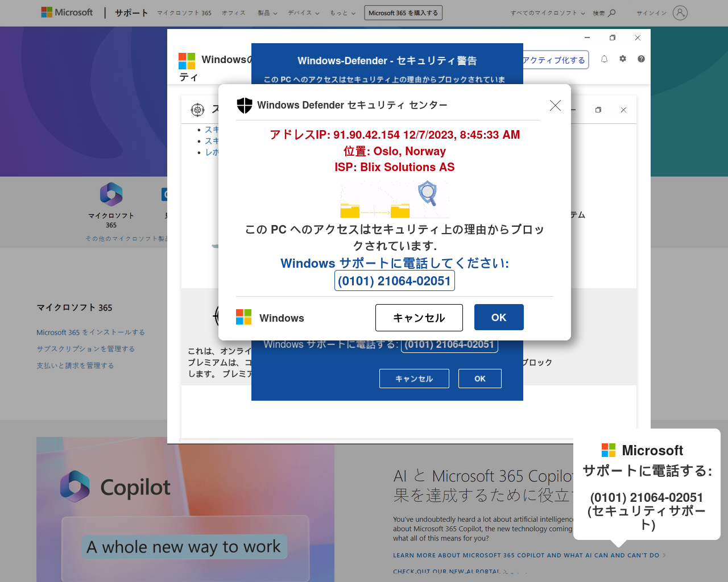Click the Microsoft 365 を購入する button
The height and width of the screenshot is (582, 728).
point(403,13)
